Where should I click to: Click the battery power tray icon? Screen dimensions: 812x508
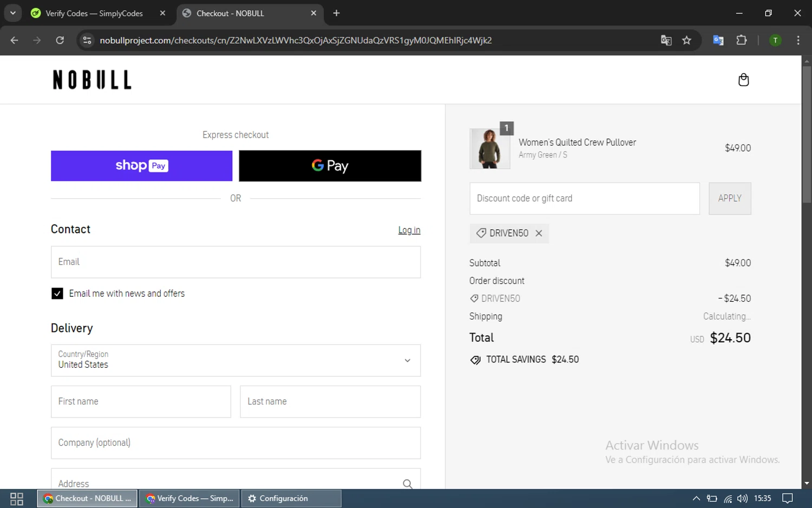point(712,499)
